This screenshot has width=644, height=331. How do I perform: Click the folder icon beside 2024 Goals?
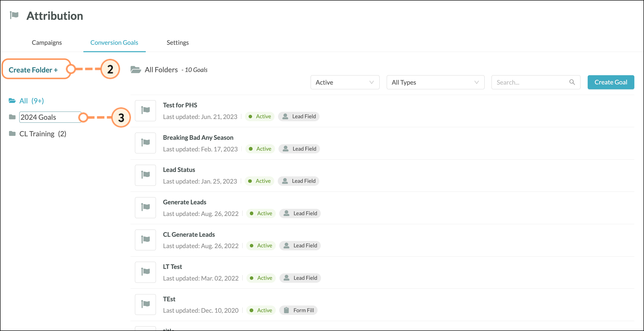(12, 117)
